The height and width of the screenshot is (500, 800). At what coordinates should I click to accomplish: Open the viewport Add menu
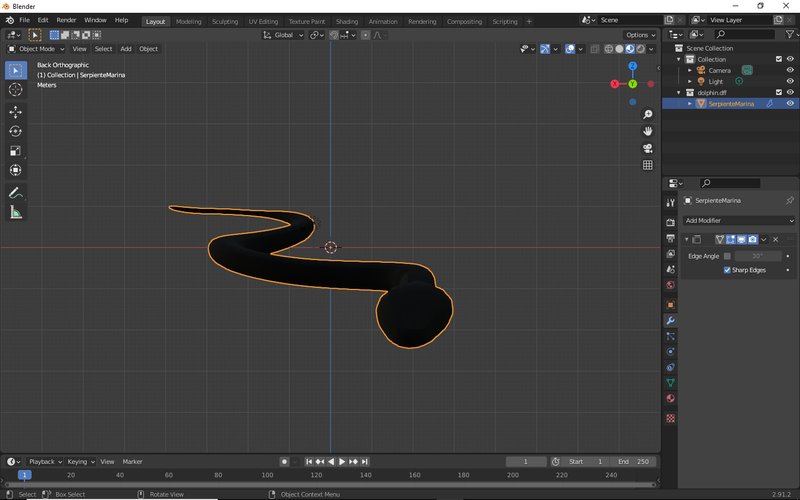[126, 49]
